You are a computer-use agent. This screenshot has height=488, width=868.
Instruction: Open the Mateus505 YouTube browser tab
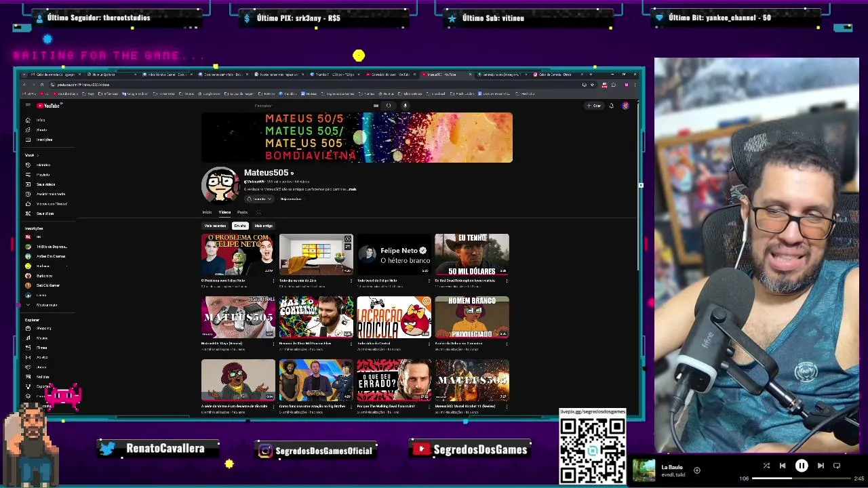445,75
